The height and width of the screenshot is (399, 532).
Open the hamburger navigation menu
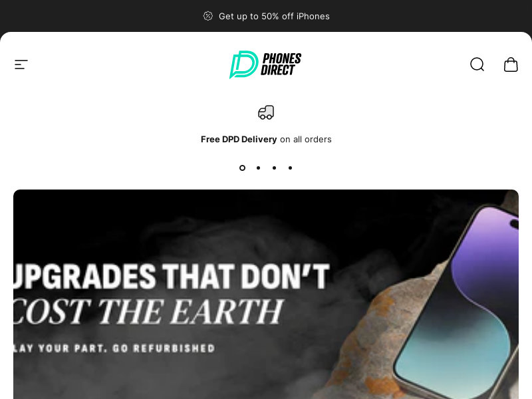pos(21,65)
